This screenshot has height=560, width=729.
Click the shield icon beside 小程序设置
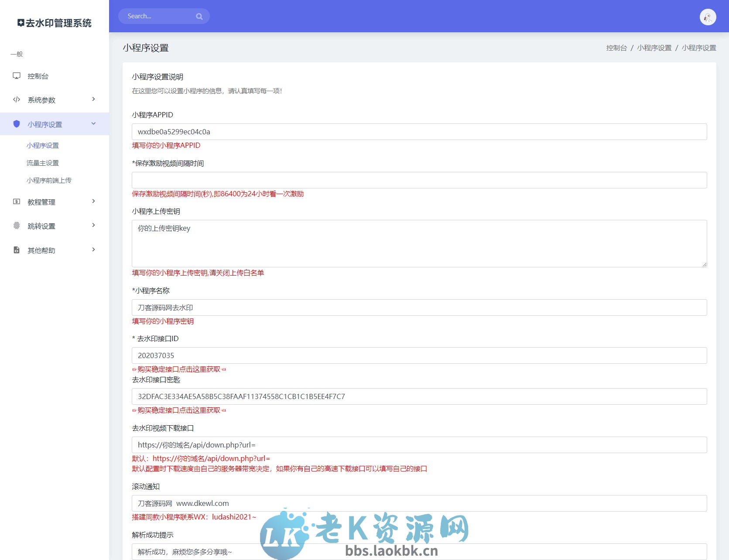pyautogui.click(x=16, y=124)
